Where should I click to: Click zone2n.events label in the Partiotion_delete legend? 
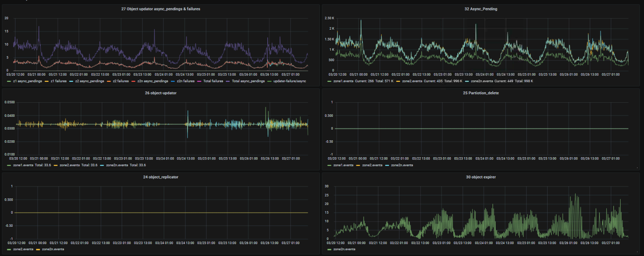pyautogui.click(x=402, y=165)
